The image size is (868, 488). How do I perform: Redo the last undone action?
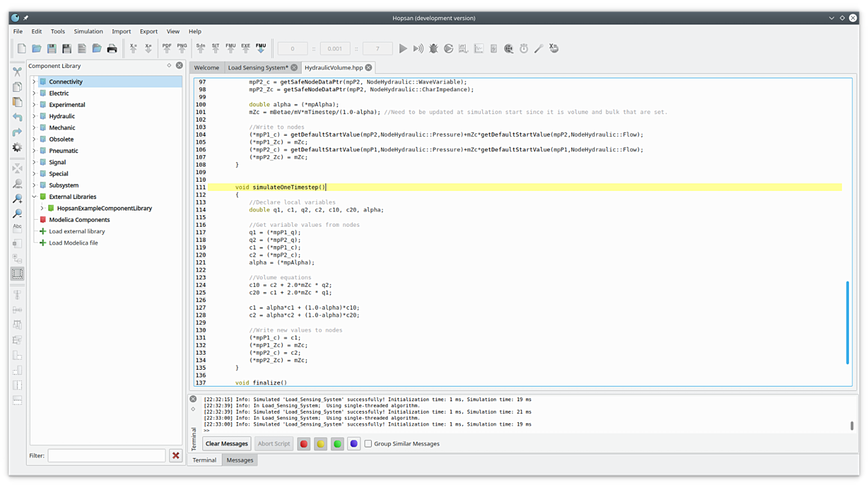(17, 132)
